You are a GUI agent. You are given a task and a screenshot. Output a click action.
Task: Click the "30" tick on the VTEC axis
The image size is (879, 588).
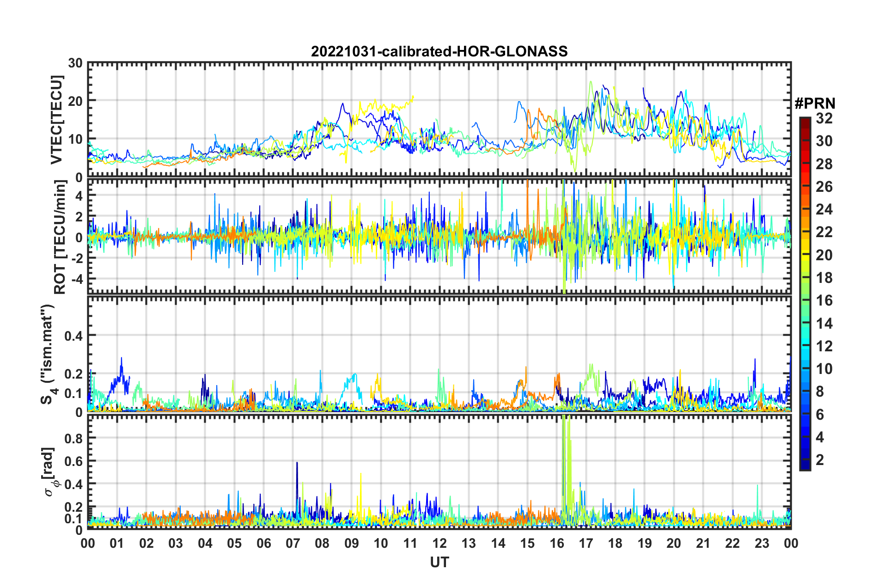pos(75,63)
